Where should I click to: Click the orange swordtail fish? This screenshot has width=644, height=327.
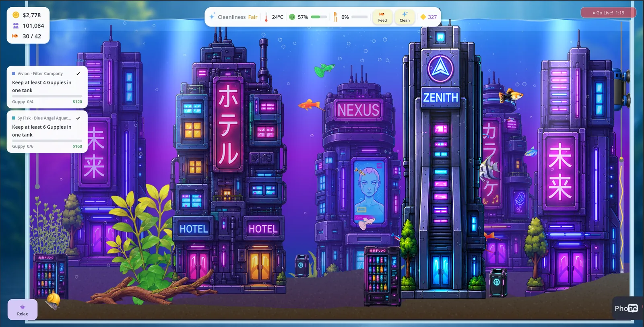[x=311, y=105]
